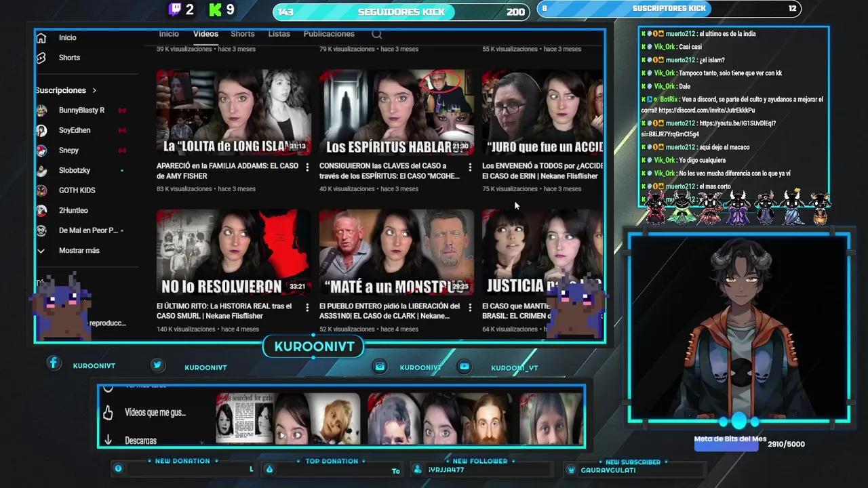Expand the chevron under Descargas
Image resolution: width=868 pixels, height=488 pixels.
[201, 443]
